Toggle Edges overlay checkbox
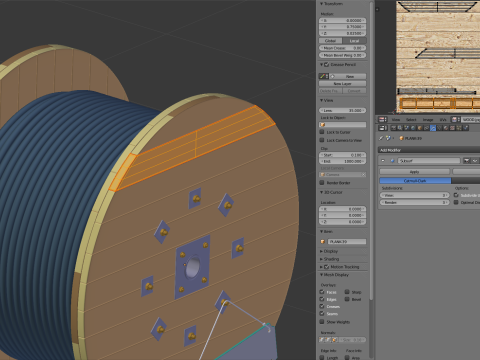This screenshot has width=480, height=360. point(322,299)
